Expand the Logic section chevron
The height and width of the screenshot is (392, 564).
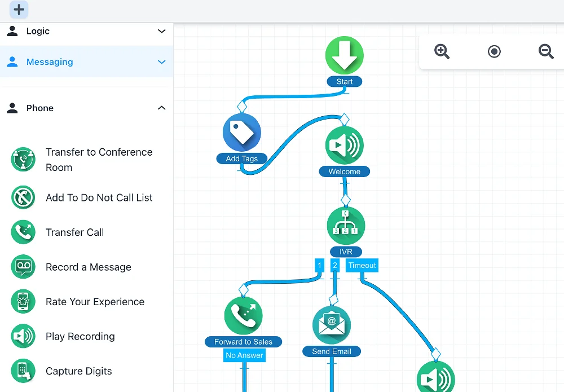point(162,32)
